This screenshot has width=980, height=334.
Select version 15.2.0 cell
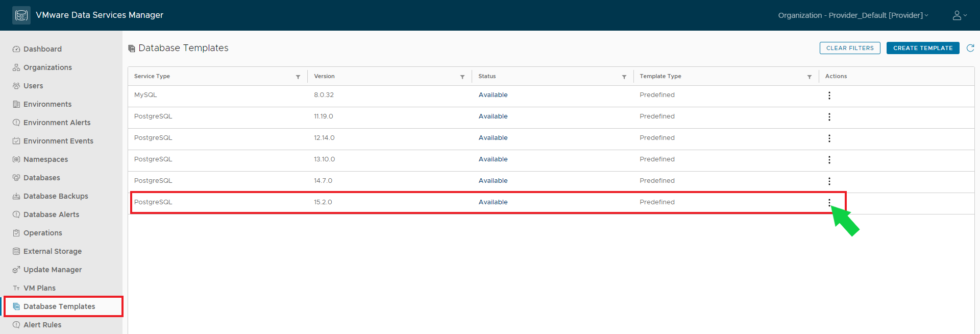[323, 202]
